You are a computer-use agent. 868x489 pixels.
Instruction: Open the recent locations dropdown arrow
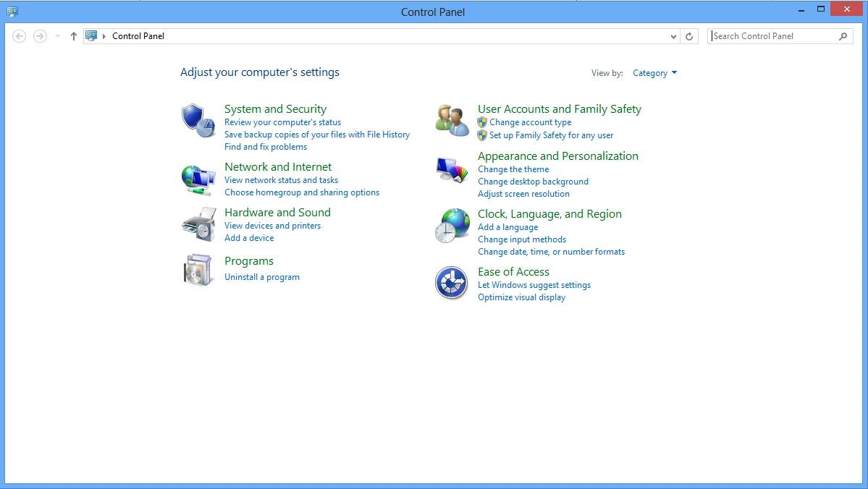[x=57, y=36]
